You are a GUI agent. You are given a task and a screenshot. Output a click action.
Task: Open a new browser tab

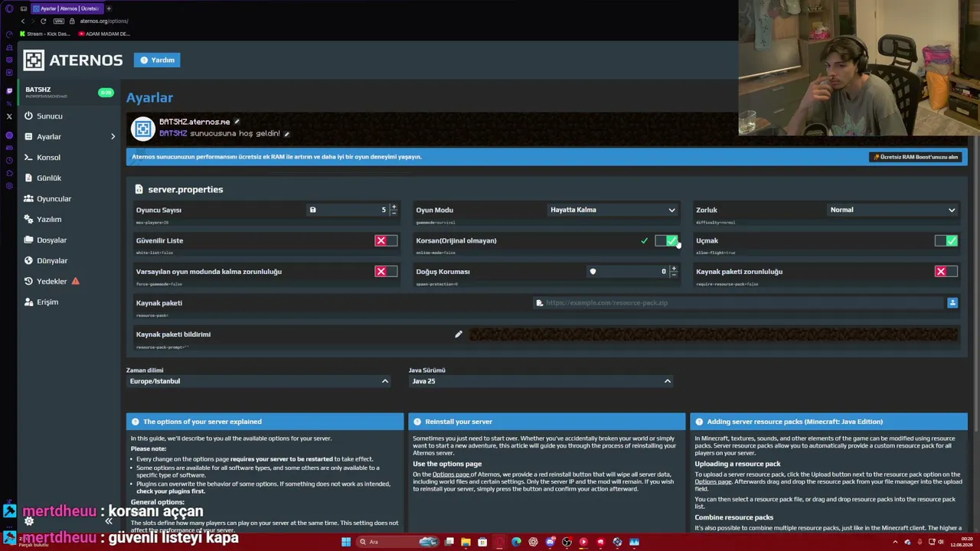click(x=109, y=8)
